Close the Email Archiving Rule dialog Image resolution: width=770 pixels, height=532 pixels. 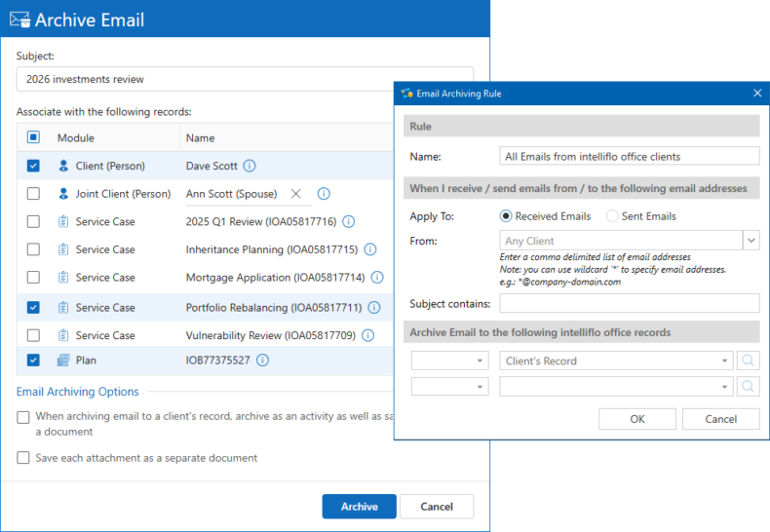click(x=757, y=94)
